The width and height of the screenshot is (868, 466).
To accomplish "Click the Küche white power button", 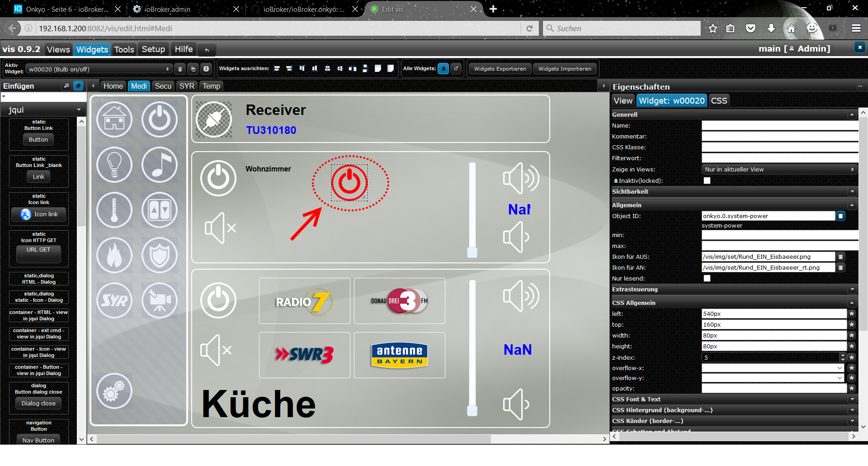I will (218, 300).
